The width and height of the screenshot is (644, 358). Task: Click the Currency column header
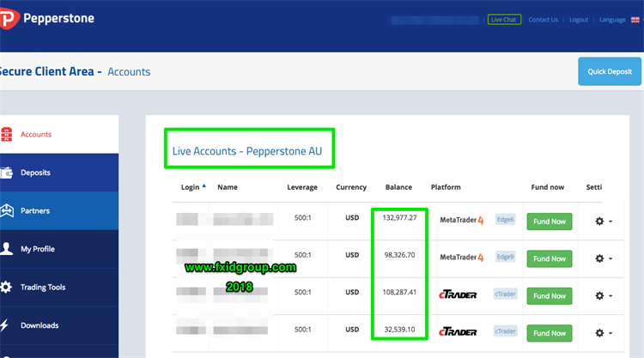[351, 187]
